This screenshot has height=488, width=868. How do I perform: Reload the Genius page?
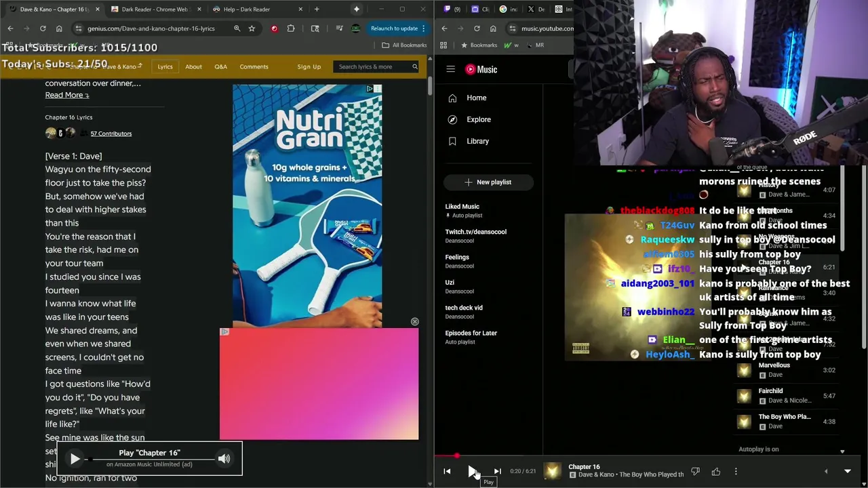(43, 28)
